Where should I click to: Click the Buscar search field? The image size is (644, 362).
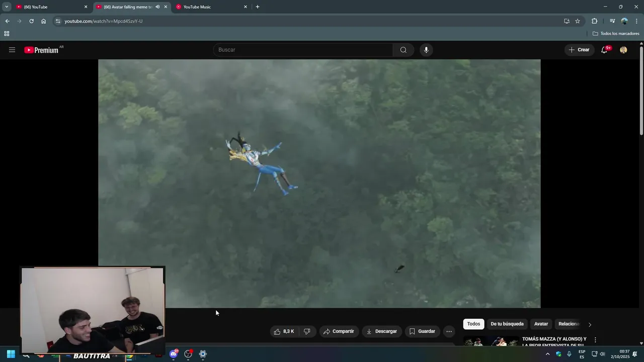[303, 50]
